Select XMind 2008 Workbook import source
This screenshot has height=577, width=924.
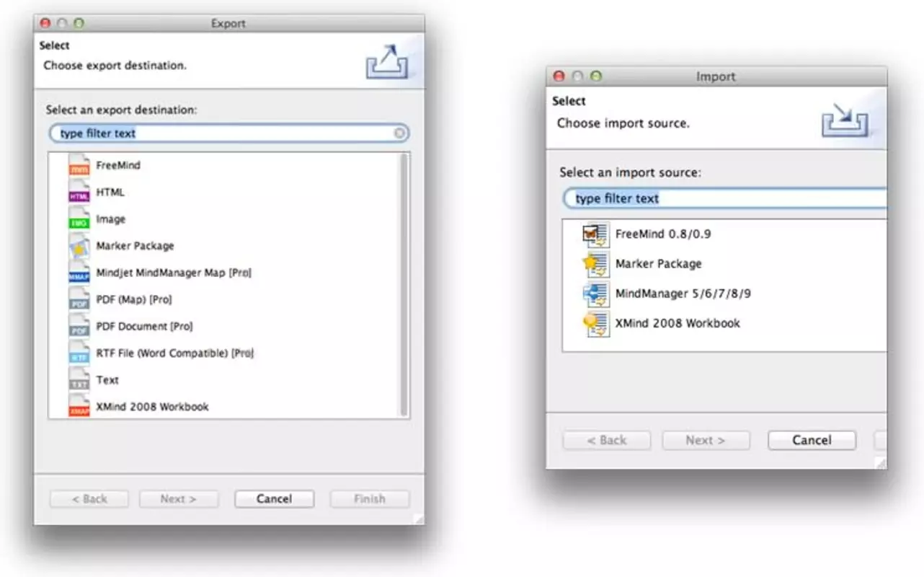click(x=678, y=324)
